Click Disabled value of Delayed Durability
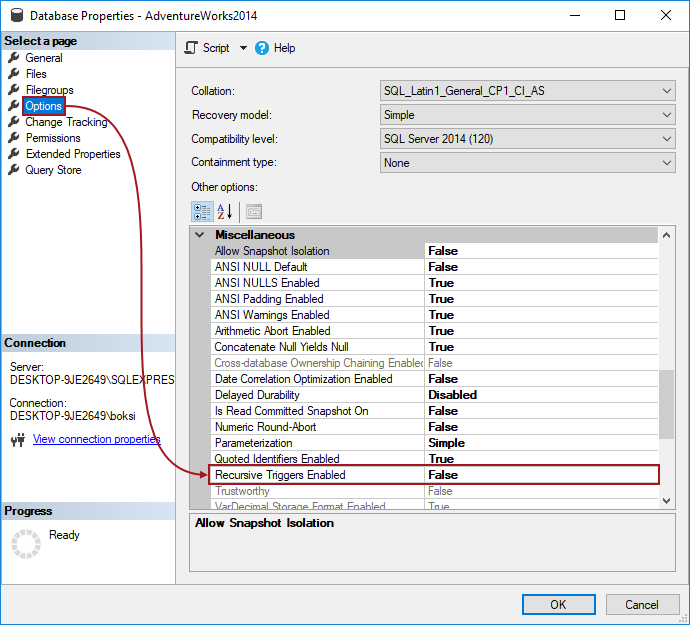The image size is (690, 625). point(452,395)
